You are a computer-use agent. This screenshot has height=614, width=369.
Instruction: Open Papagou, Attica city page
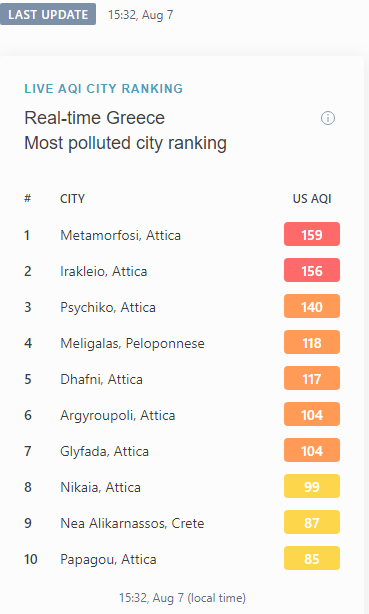[x=108, y=559]
